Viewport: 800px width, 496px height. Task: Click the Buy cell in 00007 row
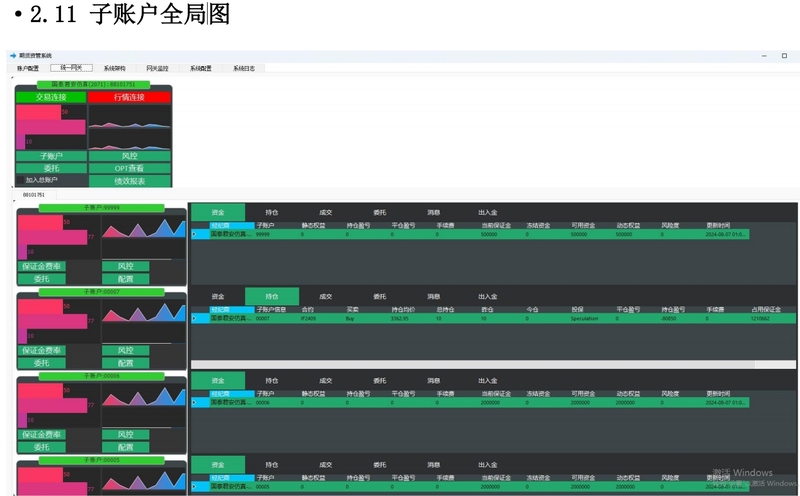pos(350,318)
